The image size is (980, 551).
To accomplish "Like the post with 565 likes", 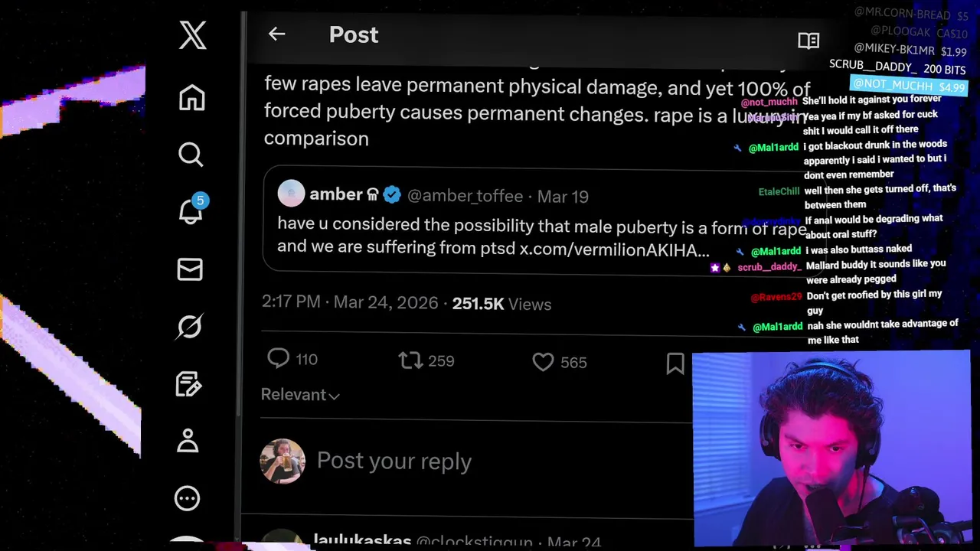I will 543,361.
